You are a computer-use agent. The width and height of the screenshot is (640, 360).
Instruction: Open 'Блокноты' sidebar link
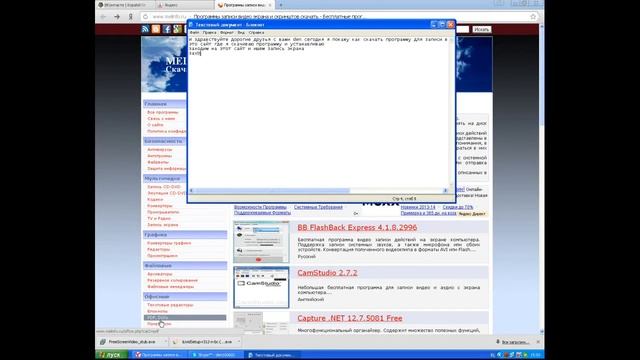[158, 311]
